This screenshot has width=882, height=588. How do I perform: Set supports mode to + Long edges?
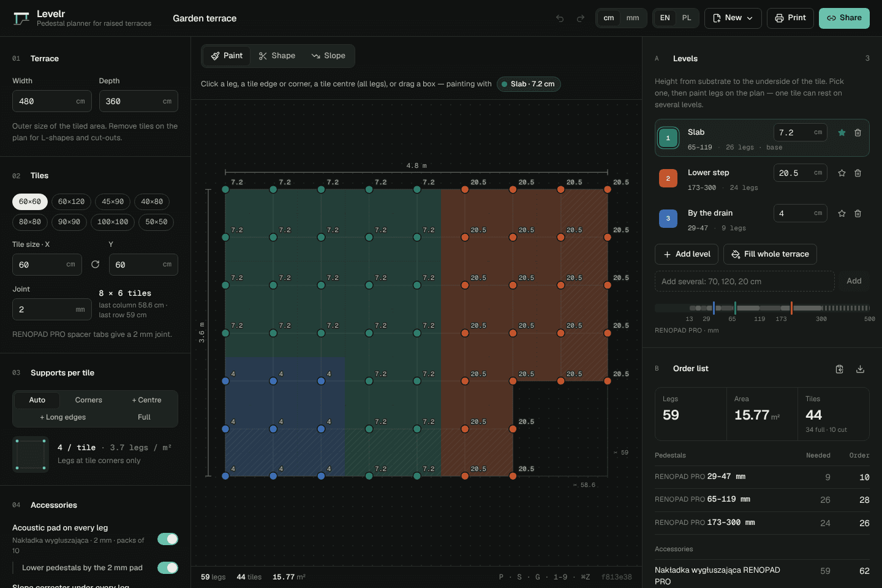click(63, 417)
